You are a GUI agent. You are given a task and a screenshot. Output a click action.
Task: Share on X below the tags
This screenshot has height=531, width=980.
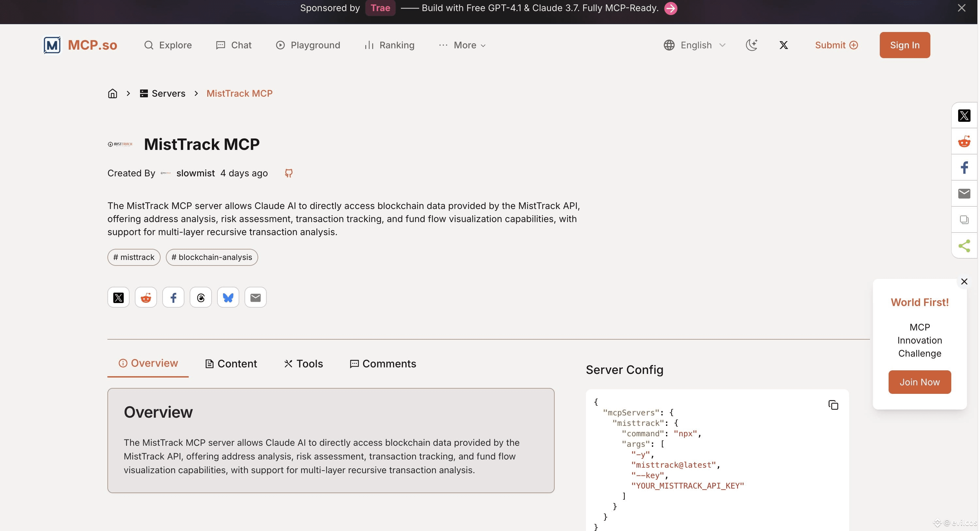(118, 297)
